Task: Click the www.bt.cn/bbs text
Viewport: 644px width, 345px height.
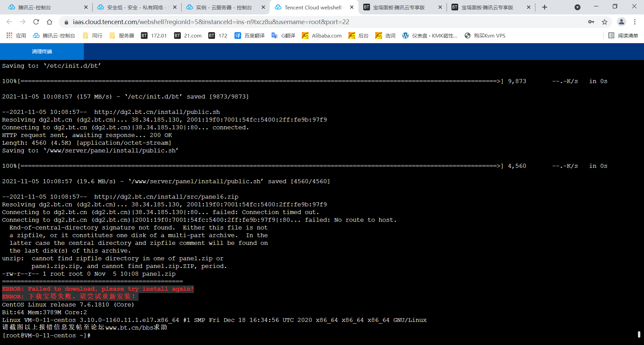Action: (x=129, y=328)
